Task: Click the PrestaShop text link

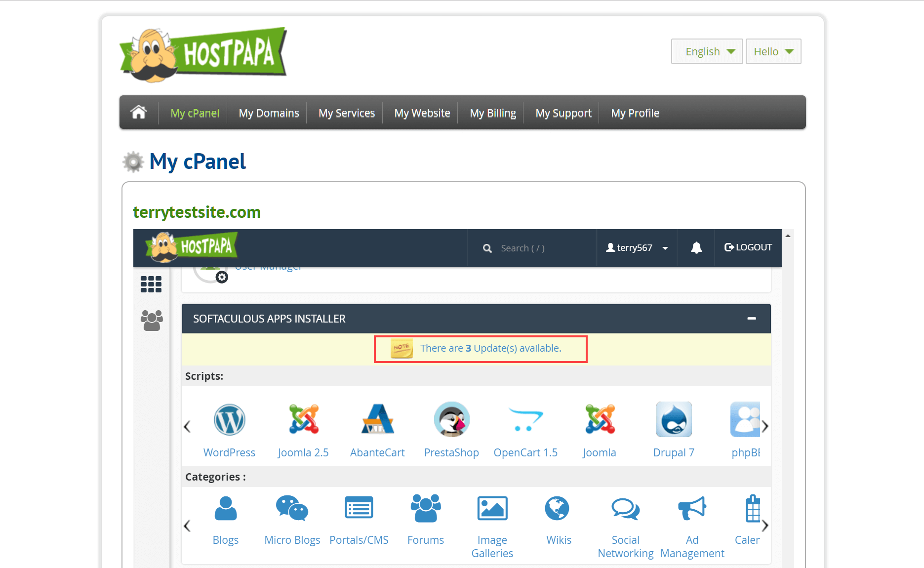Action: [x=451, y=452]
